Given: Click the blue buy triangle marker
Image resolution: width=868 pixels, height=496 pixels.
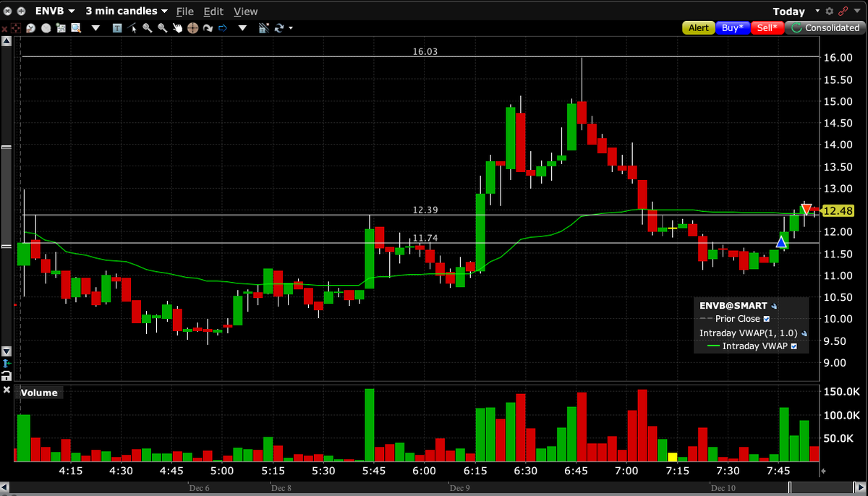Looking at the screenshot, I should (781, 241).
